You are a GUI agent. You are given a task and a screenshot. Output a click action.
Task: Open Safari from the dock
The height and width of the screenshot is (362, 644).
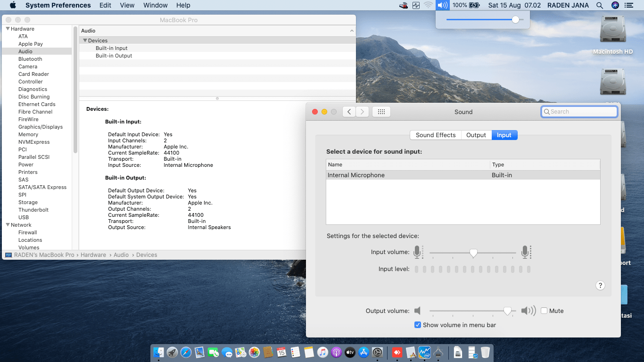(186, 352)
